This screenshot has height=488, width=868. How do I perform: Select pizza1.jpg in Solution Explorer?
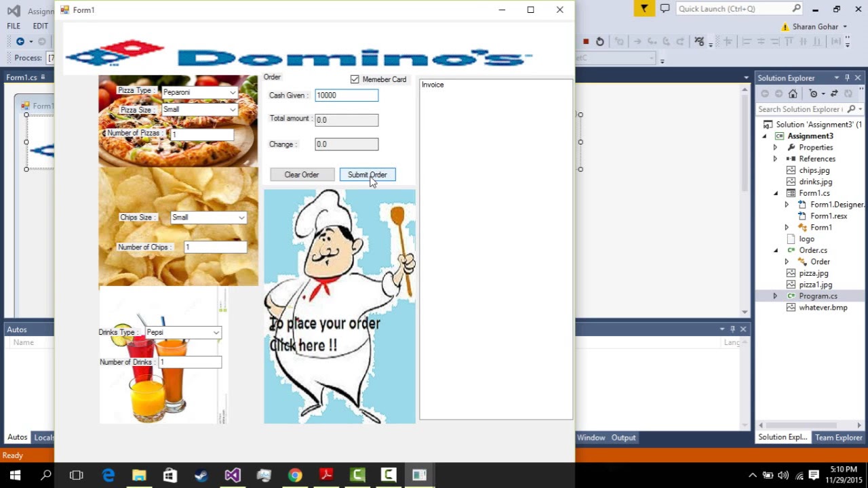pyautogui.click(x=815, y=285)
